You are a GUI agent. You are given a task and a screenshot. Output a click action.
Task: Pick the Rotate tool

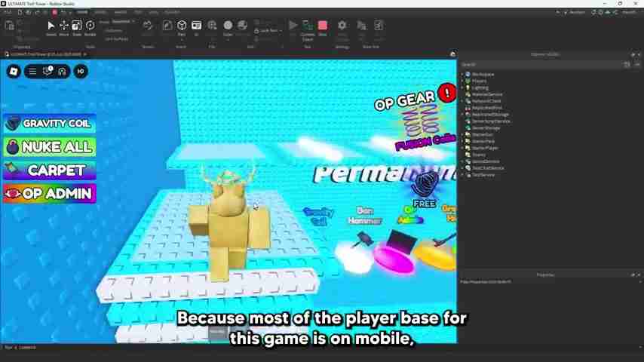coord(90,28)
